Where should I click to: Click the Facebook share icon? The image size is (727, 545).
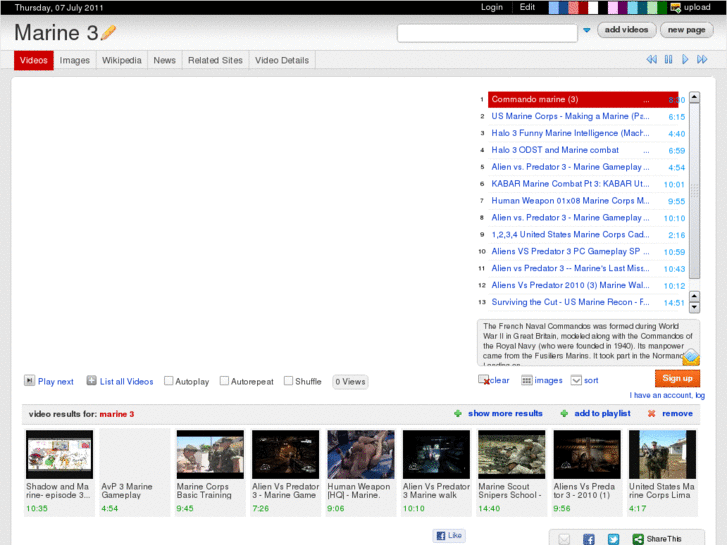tap(588, 539)
